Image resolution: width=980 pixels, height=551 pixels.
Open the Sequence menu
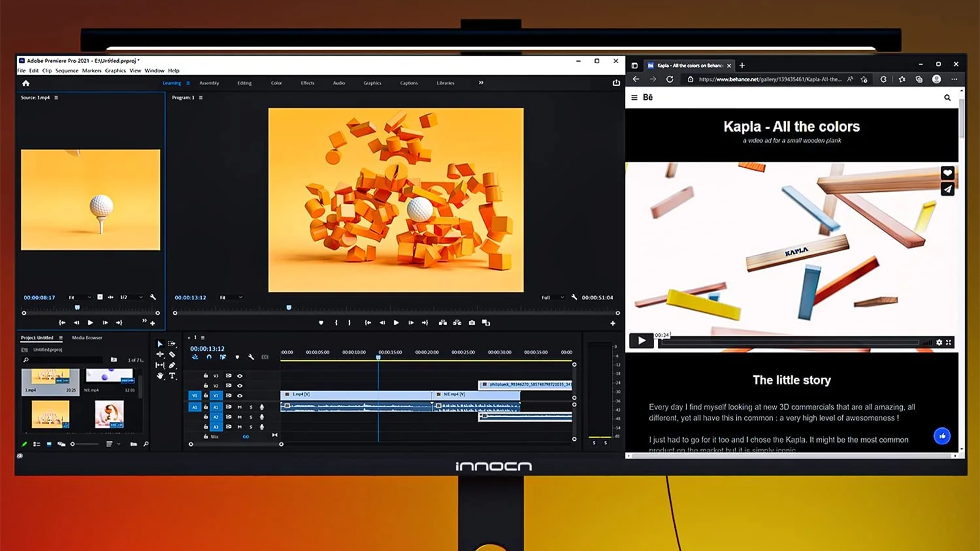(x=67, y=71)
